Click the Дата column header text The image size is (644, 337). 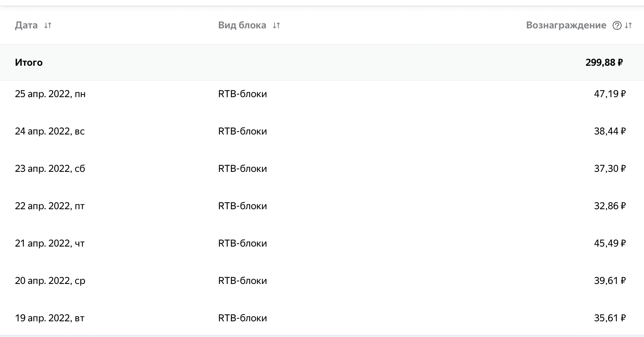click(26, 25)
